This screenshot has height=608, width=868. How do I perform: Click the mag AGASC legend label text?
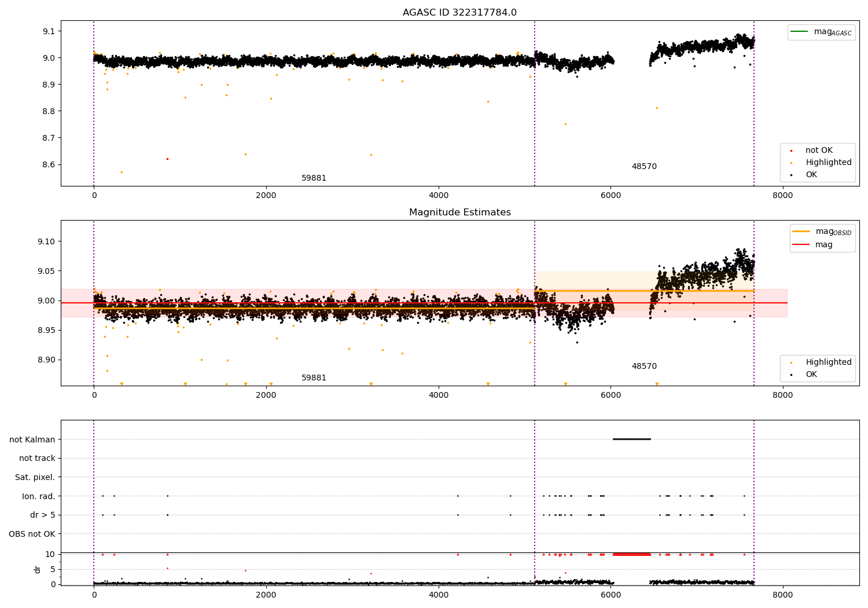click(x=833, y=32)
